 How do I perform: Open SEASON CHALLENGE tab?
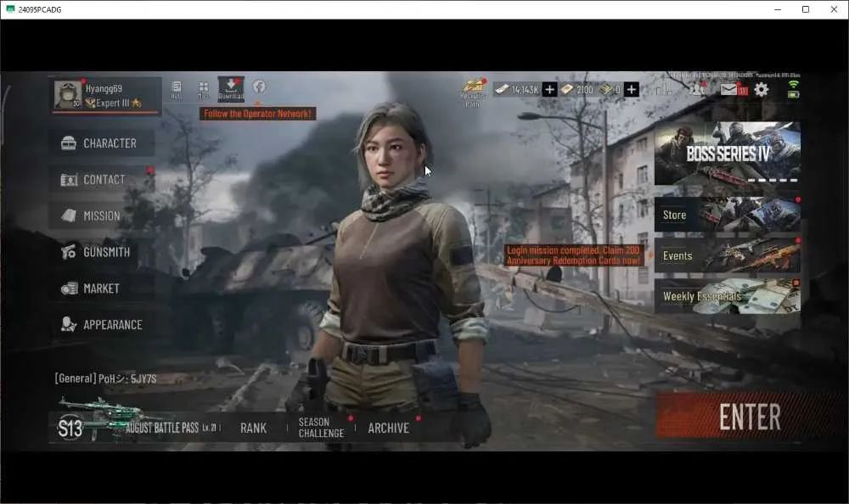321,428
